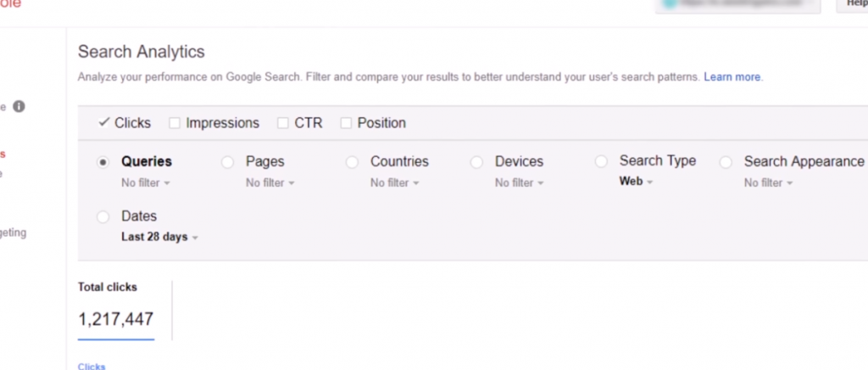Viewport: 868px width, 370px height.
Task: Enable the Position metric checkbox
Action: point(346,123)
